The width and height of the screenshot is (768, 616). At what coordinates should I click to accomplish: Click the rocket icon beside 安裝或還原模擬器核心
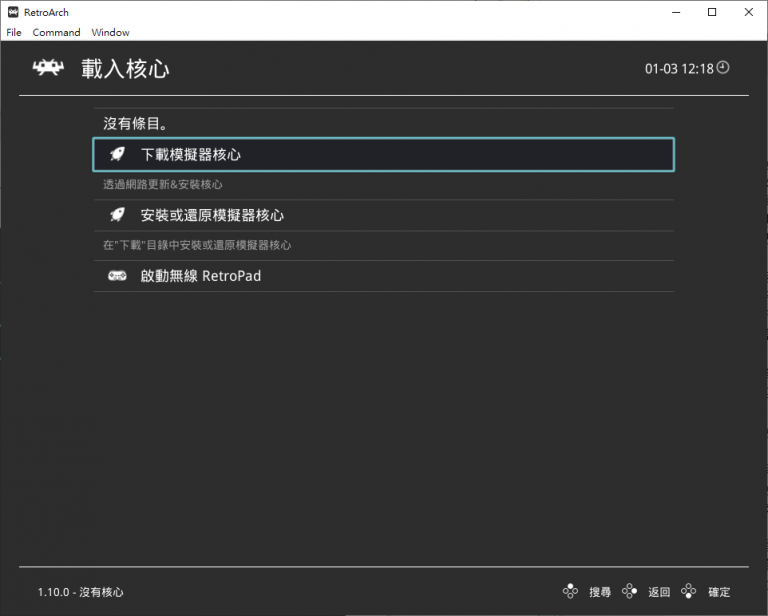117,215
